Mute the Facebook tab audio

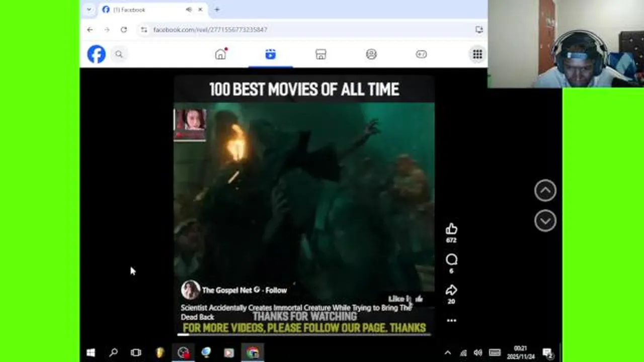(x=189, y=10)
